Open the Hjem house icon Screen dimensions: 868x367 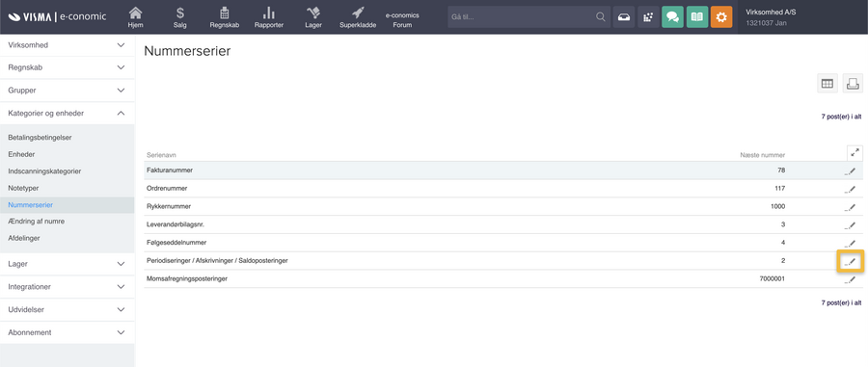(x=135, y=13)
